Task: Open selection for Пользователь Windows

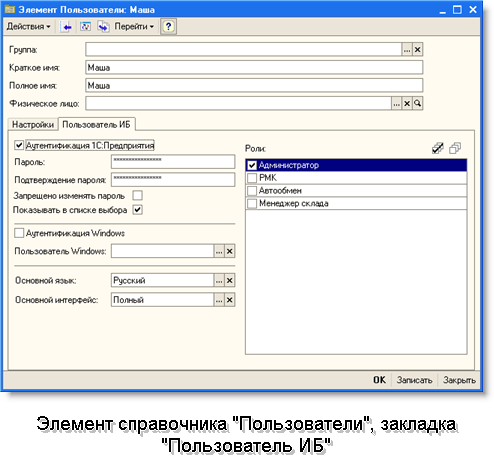Action: 219,251
